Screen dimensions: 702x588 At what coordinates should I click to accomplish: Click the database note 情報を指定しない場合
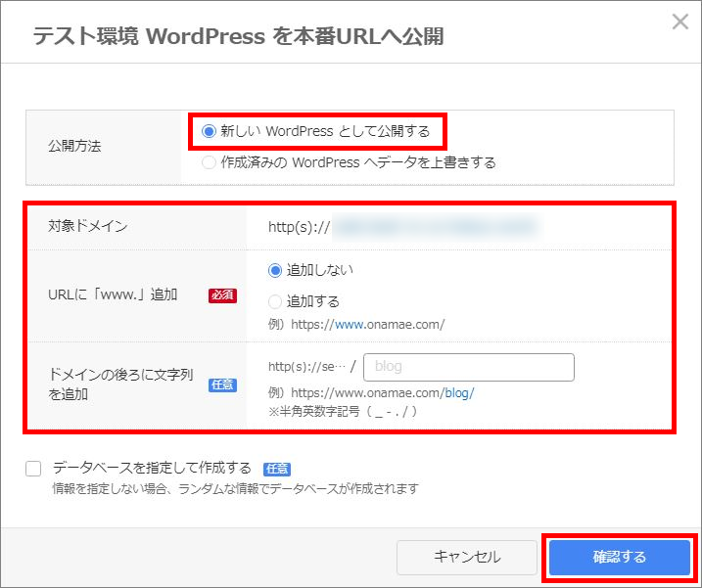pos(236,488)
